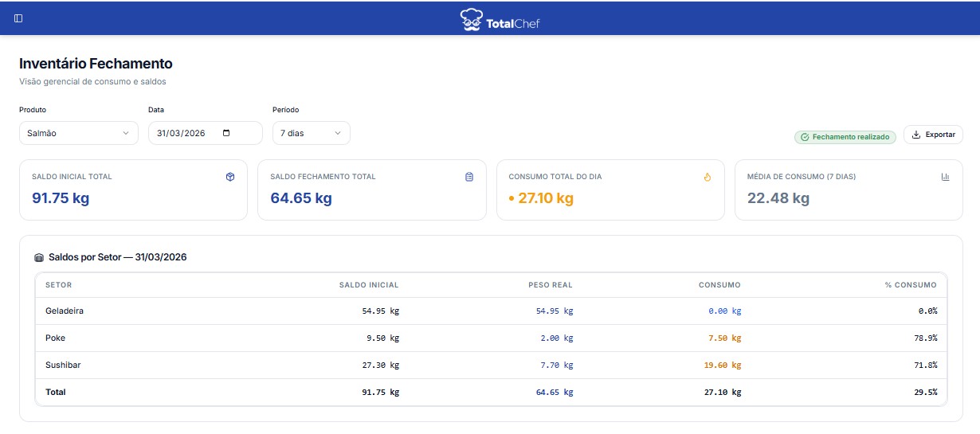This screenshot has width=980, height=434.
Task: Click the flame icon on Consumo Total card
Action: 707,177
